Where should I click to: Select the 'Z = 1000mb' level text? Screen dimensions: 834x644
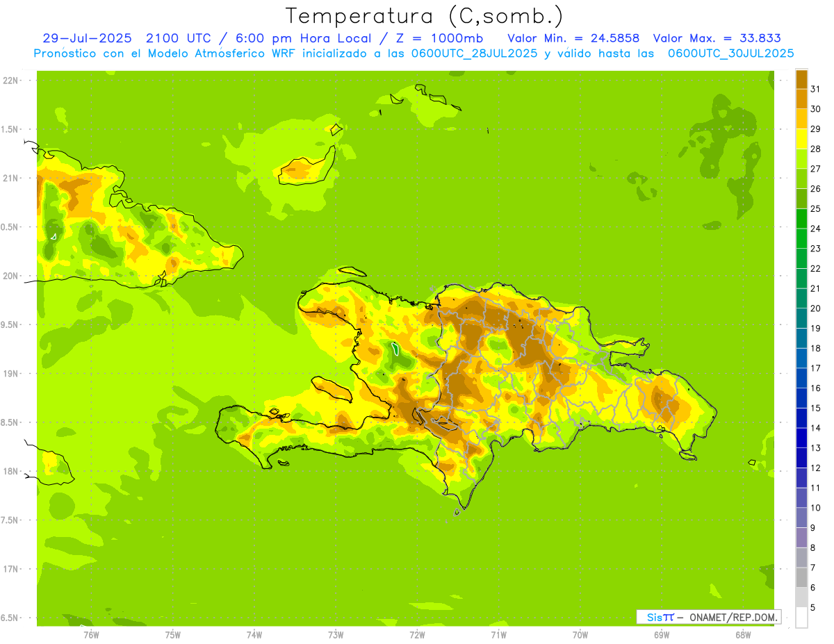pyautogui.click(x=439, y=38)
